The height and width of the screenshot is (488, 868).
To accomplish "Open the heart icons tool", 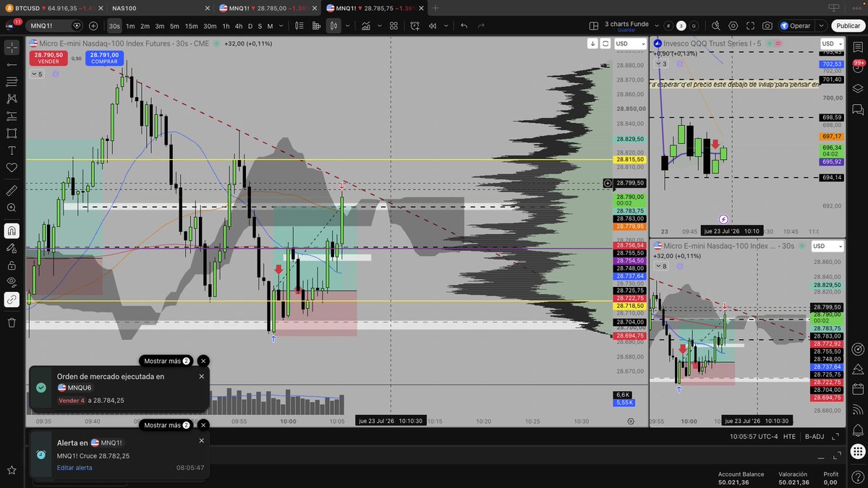I will point(12,168).
